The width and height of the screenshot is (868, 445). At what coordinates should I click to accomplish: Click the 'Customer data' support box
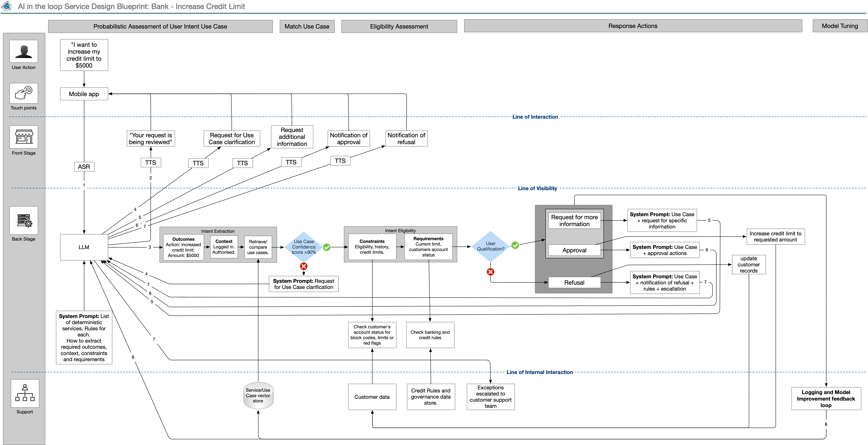click(x=372, y=397)
